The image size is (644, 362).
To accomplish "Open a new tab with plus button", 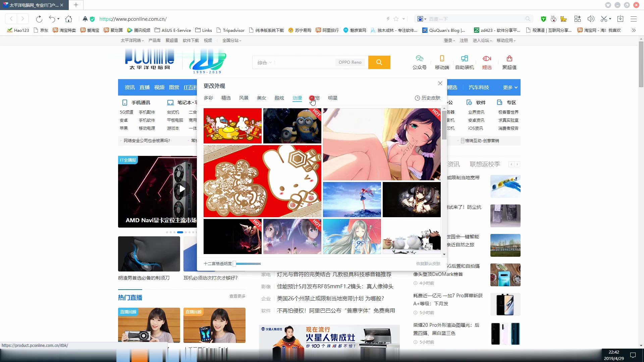I will tap(76, 5).
